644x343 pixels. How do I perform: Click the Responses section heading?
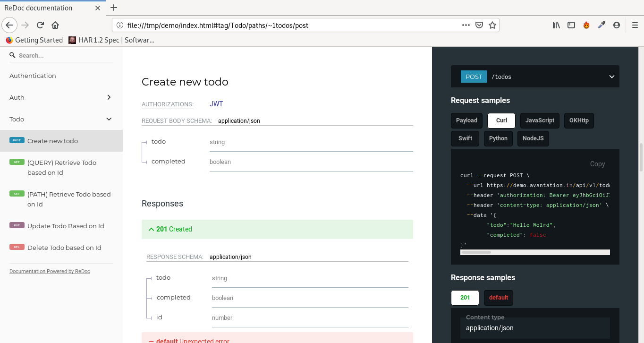[162, 204]
